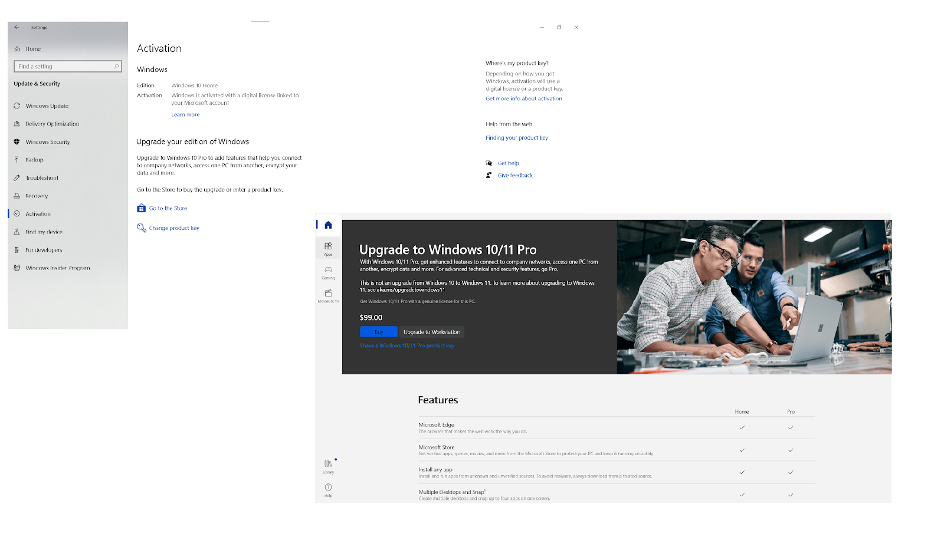Click Get help link text

click(509, 163)
